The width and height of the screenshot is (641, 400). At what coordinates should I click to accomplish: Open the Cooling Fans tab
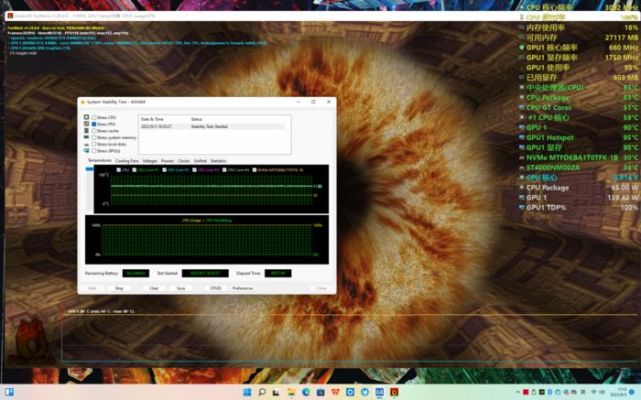[x=127, y=161]
